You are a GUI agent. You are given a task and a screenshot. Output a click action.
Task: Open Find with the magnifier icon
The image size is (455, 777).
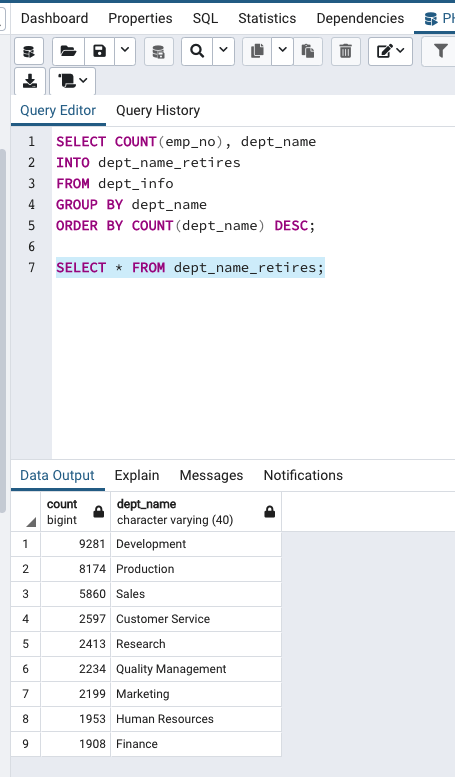click(x=197, y=51)
